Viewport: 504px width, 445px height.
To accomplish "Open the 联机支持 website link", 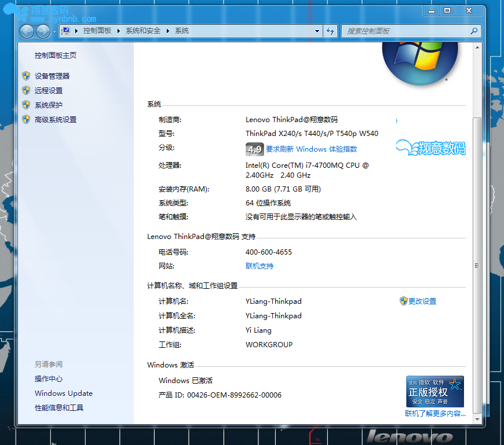I will [260, 266].
